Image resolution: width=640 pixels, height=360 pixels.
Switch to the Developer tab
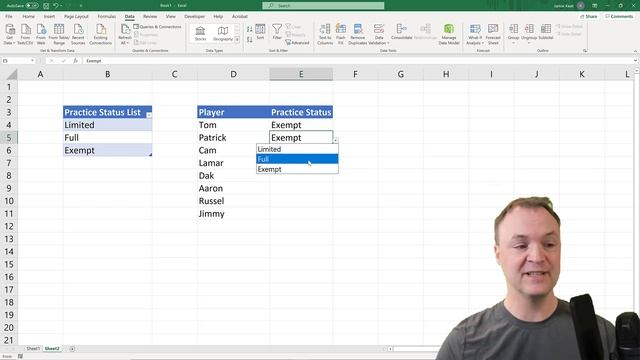coord(194,16)
